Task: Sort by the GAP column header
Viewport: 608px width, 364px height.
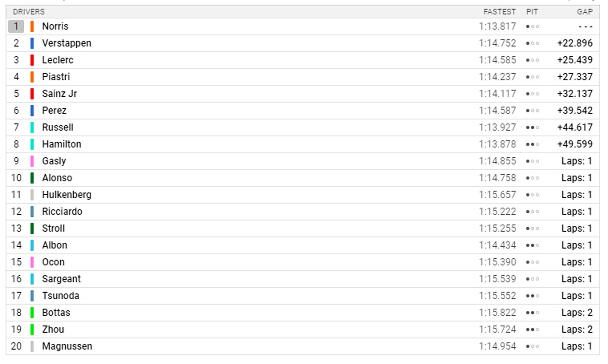Action: pyautogui.click(x=585, y=12)
